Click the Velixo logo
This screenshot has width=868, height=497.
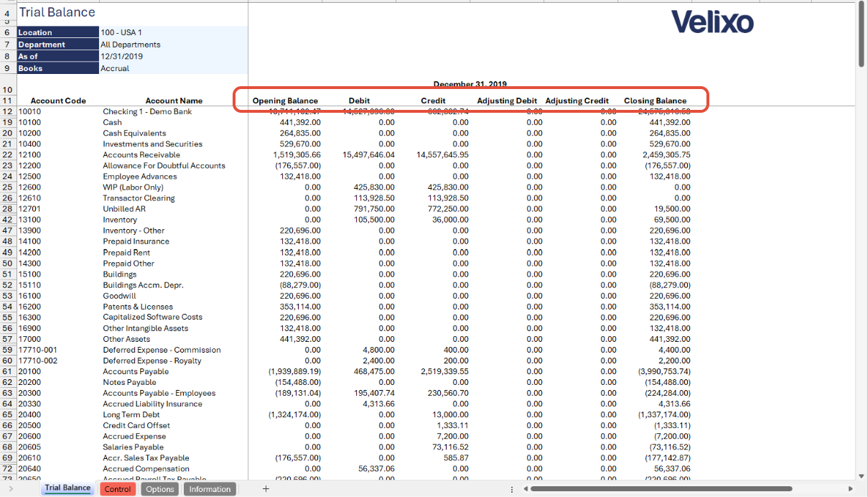[x=712, y=22]
